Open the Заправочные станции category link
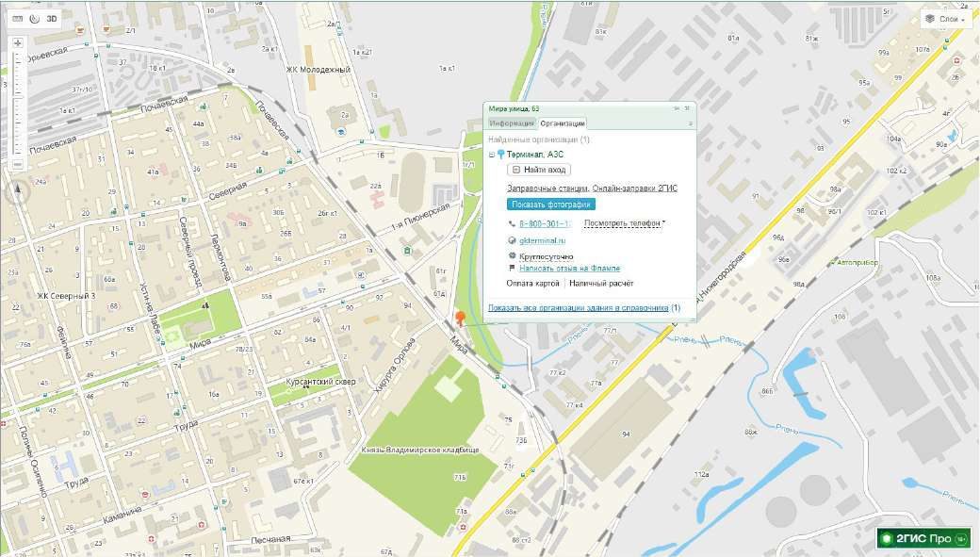This screenshot has width=980, height=557. pos(547,188)
